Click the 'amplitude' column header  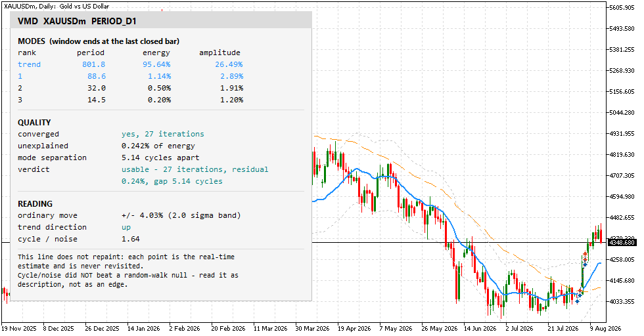[x=219, y=52]
